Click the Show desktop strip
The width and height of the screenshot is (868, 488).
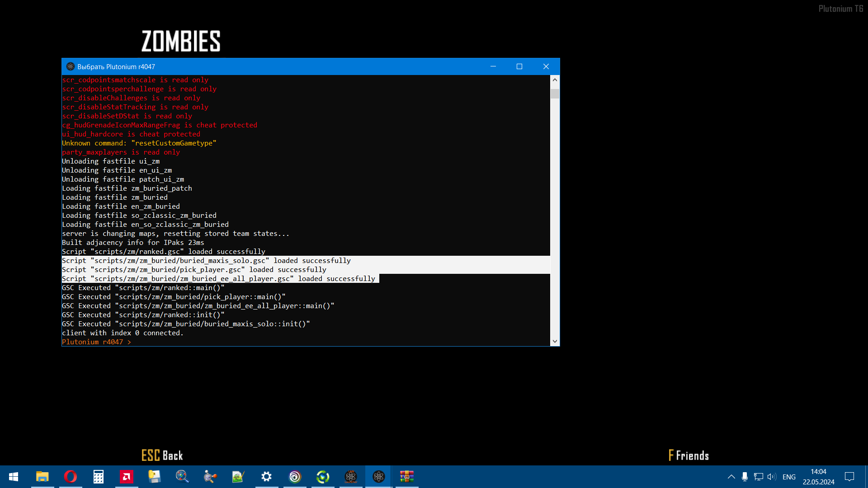tap(866, 477)
